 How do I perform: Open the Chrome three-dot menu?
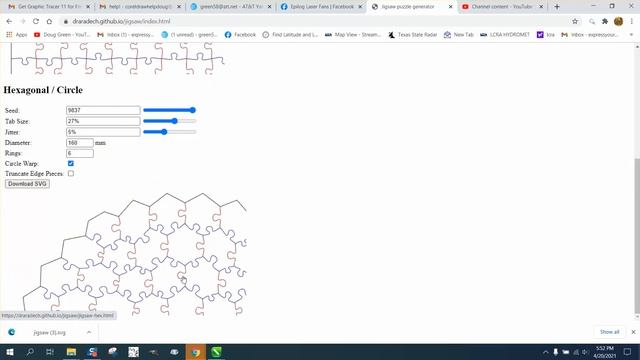[631, 21]
